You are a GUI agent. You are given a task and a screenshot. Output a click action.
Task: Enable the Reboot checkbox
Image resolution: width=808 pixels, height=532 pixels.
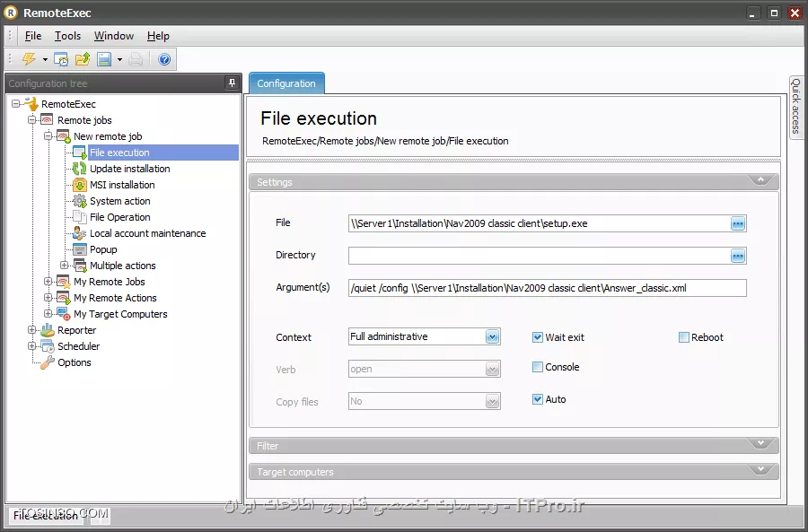point(684,337)
